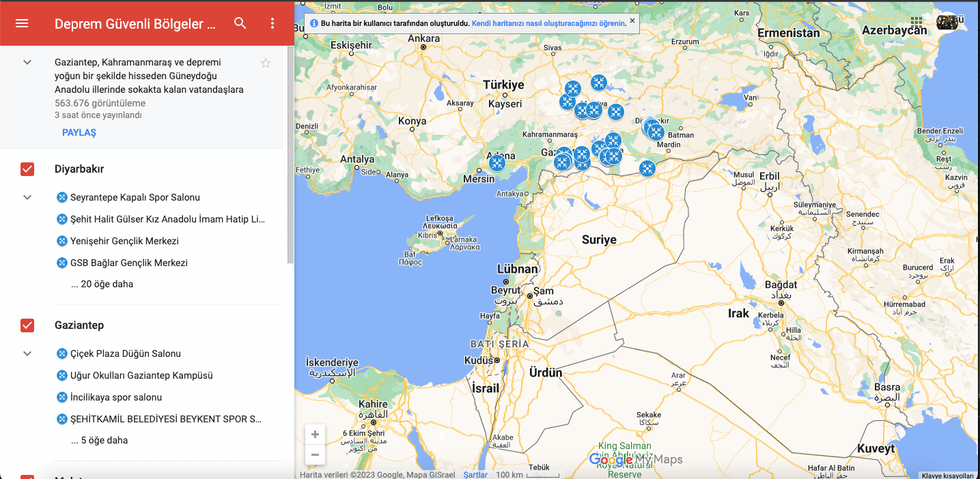Image resolution: width=980 pixels, height=479 pixels.
Task: Star this map with the star icon
Action: 266,63
